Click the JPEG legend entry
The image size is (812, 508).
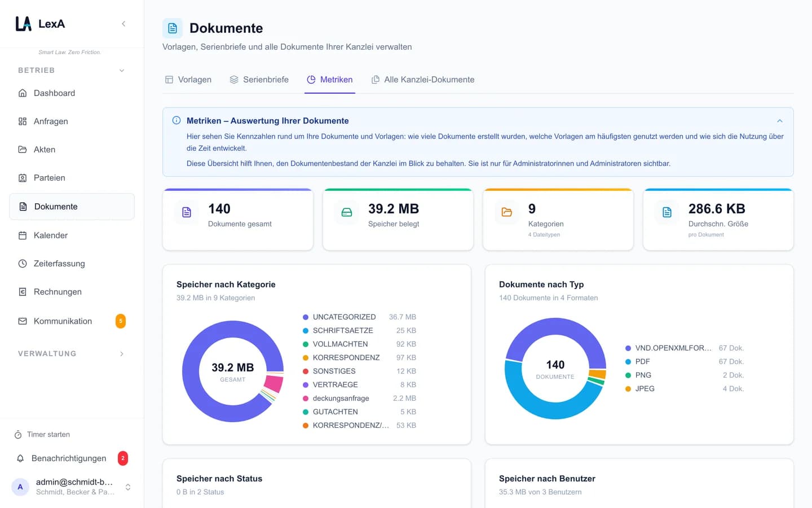(685, 389)
